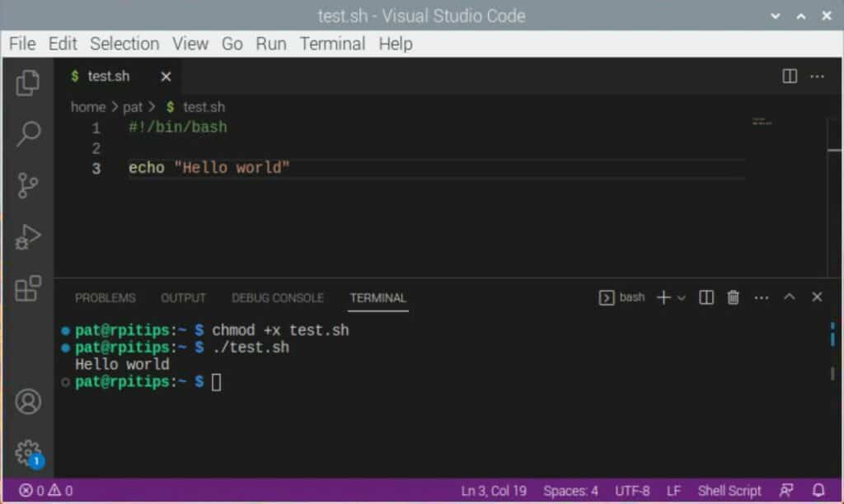This screenshot has height=504, width=844.
Task: Click the chmod +x test.sh command line
Action: [x=280, y=330]
